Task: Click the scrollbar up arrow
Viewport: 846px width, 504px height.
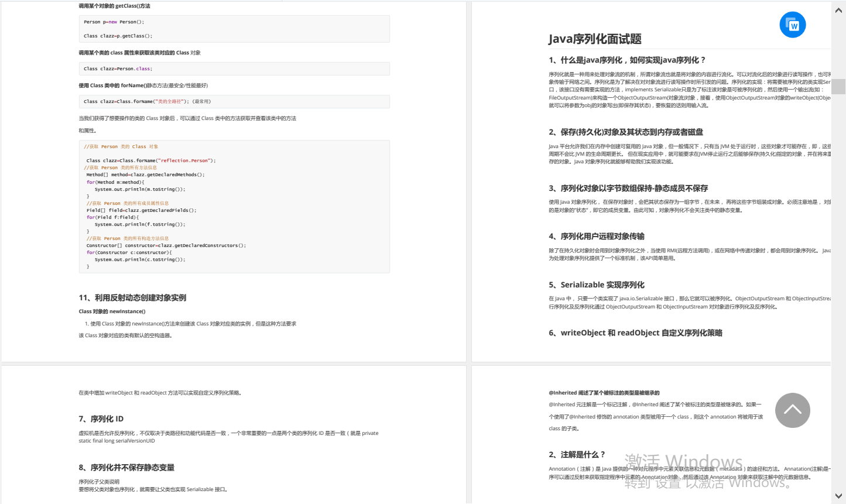Action: point(838,10)
